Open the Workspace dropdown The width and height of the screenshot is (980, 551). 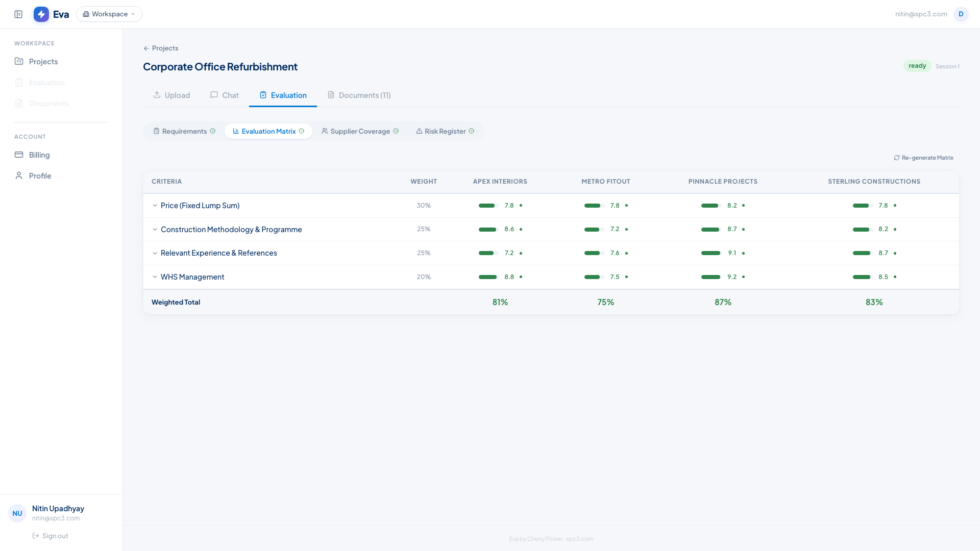click(109, 14)
